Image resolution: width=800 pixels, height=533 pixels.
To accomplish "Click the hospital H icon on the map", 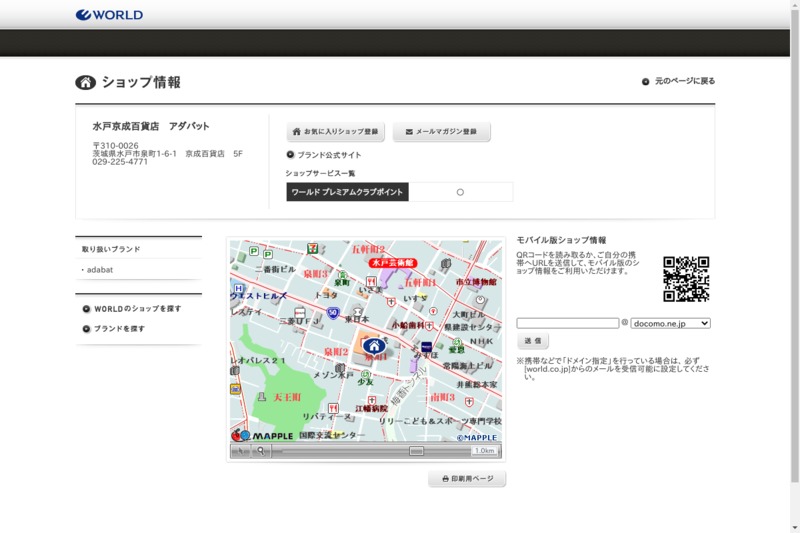I will tap(238, 289).
